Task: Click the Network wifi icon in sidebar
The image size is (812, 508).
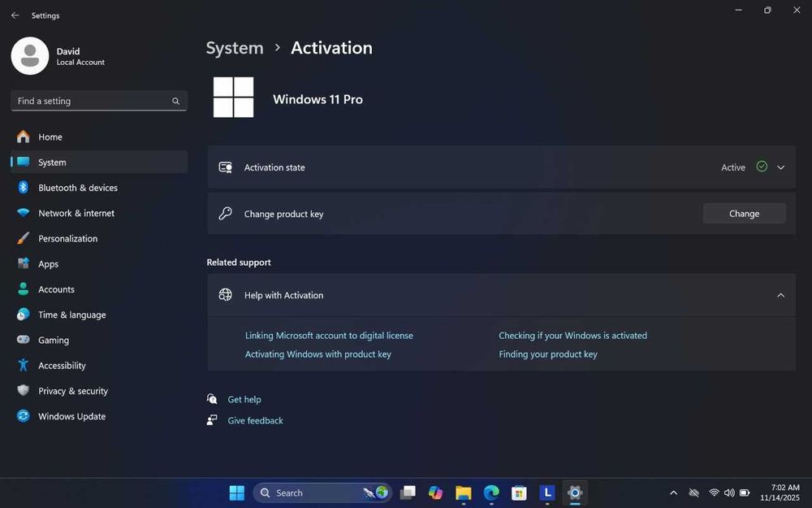Action: point(24,213)
